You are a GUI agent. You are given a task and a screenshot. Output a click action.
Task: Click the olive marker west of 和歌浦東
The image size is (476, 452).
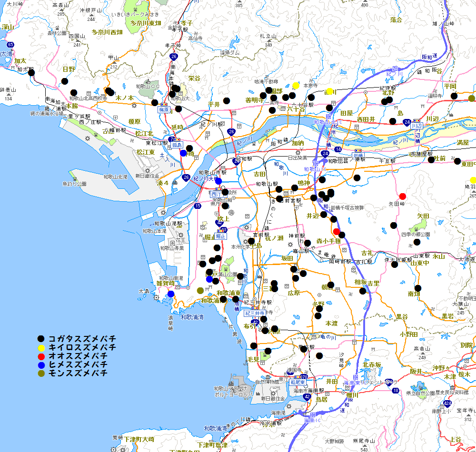pyautogui.click(x=200, y=291)
